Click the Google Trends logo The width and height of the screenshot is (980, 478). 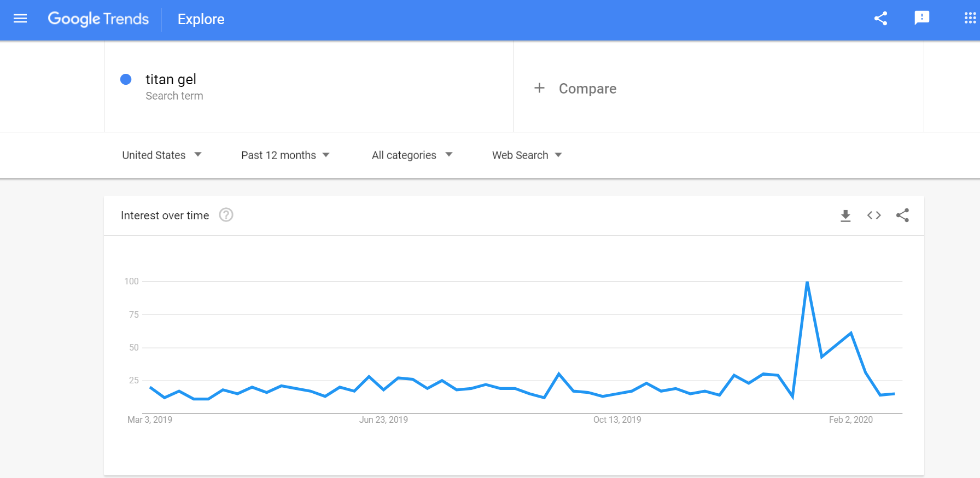coord(98,19)
